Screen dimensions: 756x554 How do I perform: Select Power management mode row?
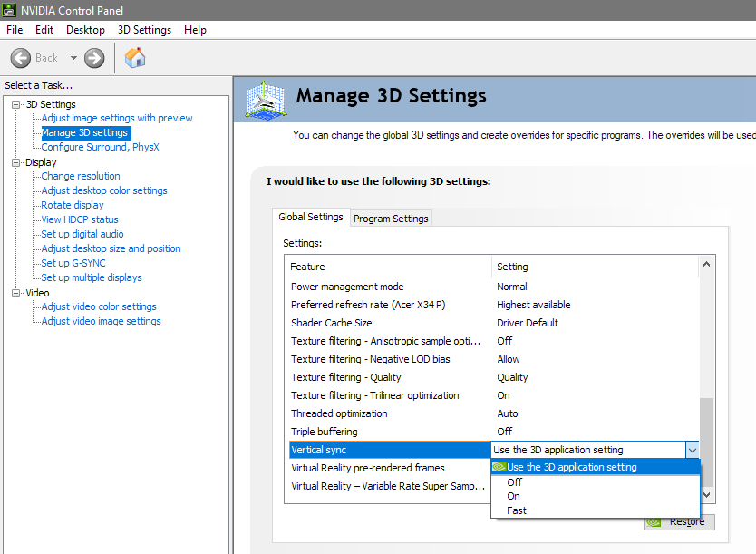pyautogui.click(x=494, y=287)
